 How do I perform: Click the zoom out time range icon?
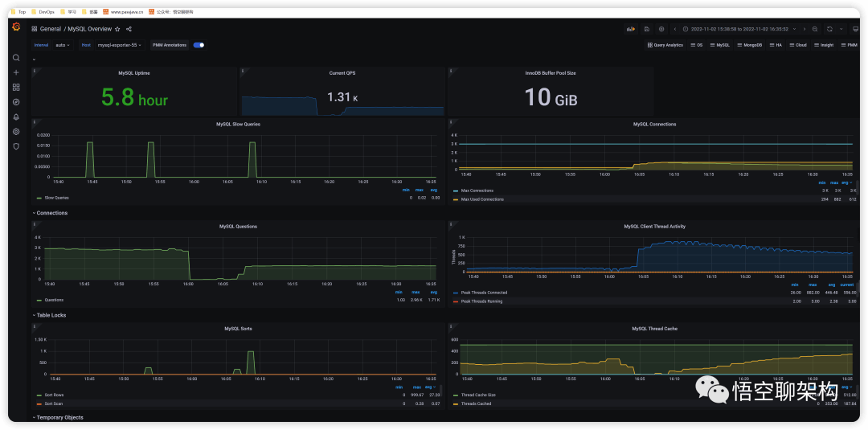[815, 29]
